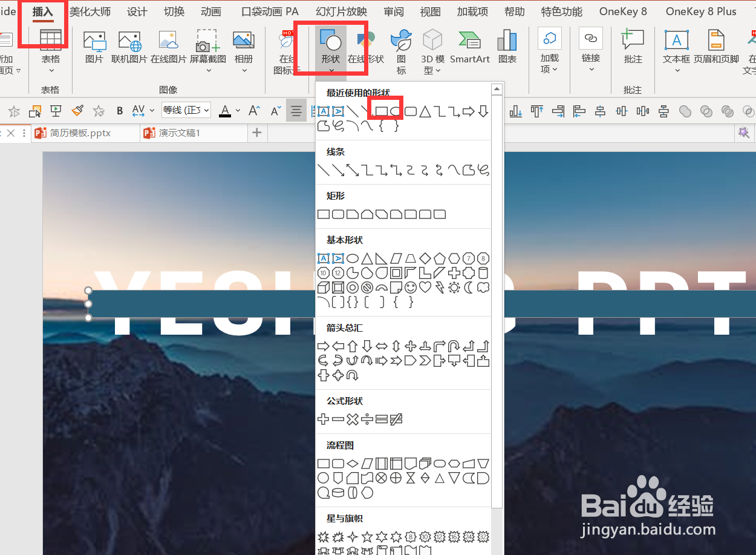The image size is (756, 555).
Task: Open the 特色功能 tab
Action: [562, 11]
